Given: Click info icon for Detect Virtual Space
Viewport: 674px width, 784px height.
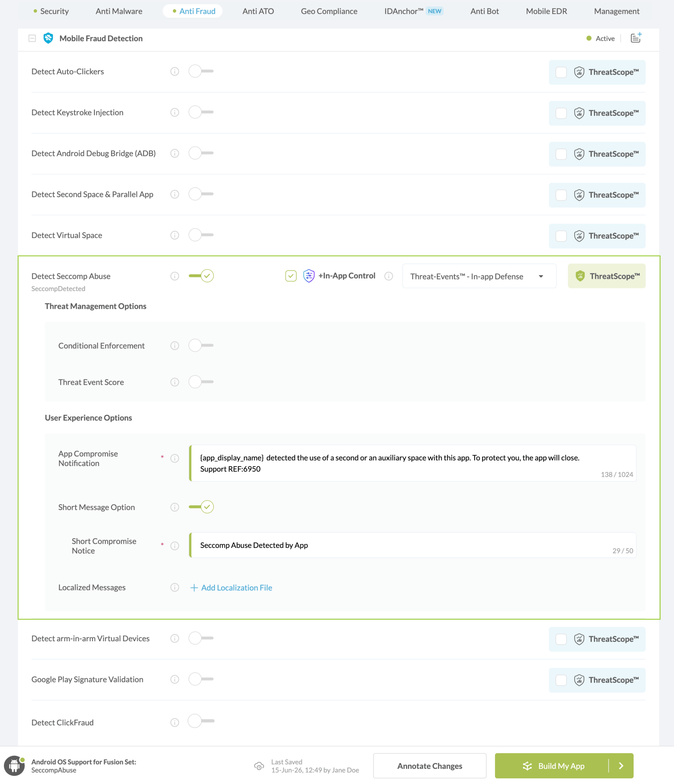Looking at the screenshot, I should [x=174, y=235].
